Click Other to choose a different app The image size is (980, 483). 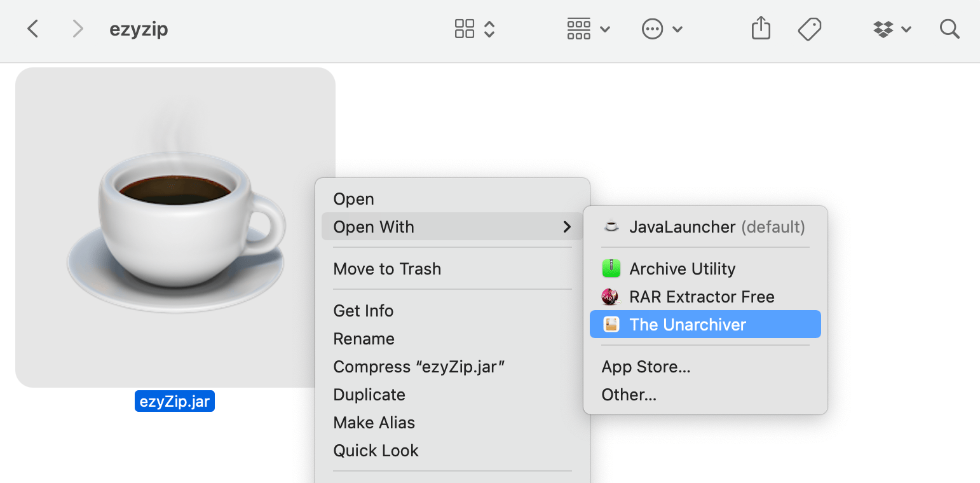[x=629, y=394]
